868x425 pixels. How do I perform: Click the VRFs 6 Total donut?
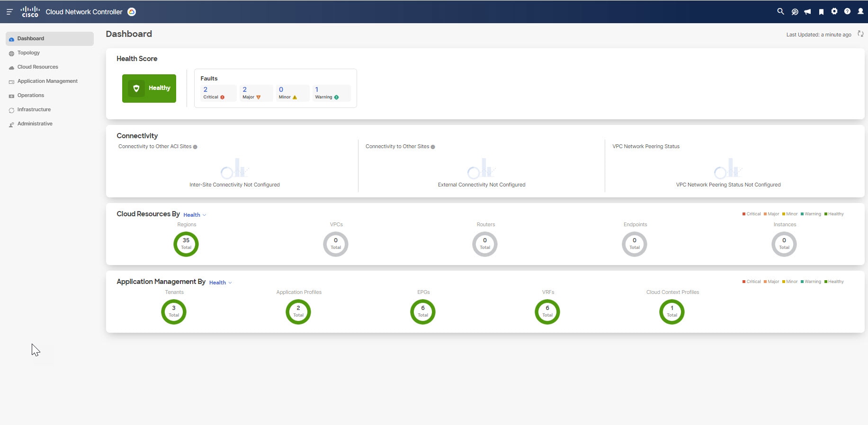pos(547,312)
